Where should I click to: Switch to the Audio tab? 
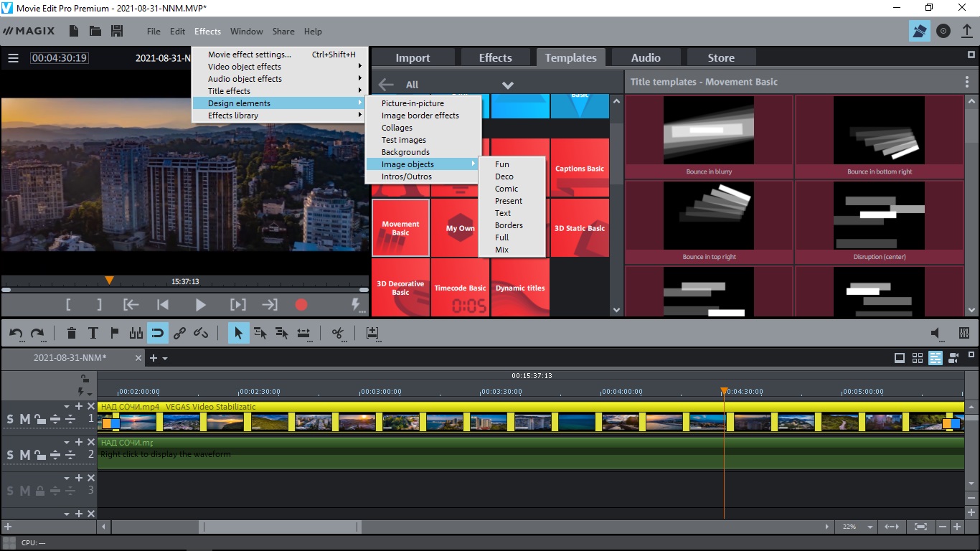(645, 58)
